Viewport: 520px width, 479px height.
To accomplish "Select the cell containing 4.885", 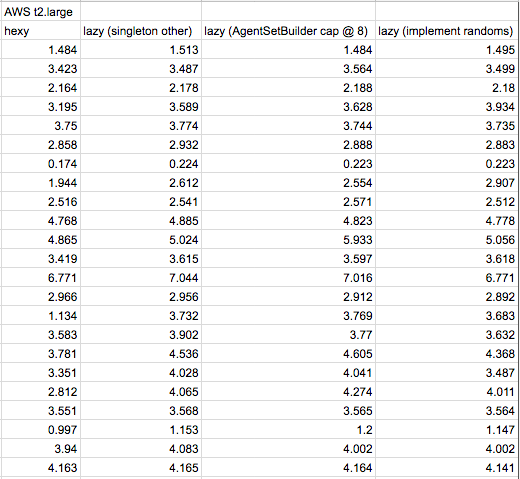I will click(x=141, y=221).
